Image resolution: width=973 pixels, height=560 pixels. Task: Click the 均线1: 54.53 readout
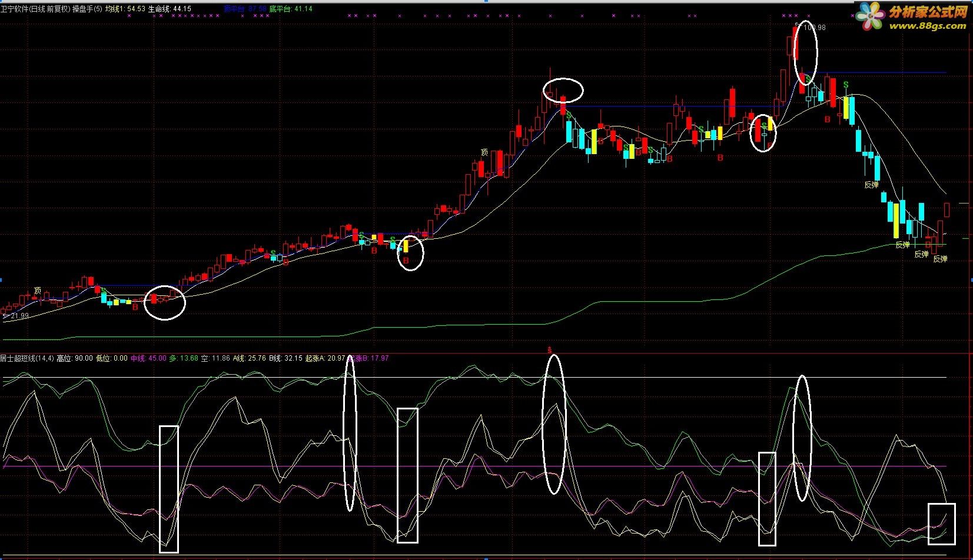click(x=125, y=9)
